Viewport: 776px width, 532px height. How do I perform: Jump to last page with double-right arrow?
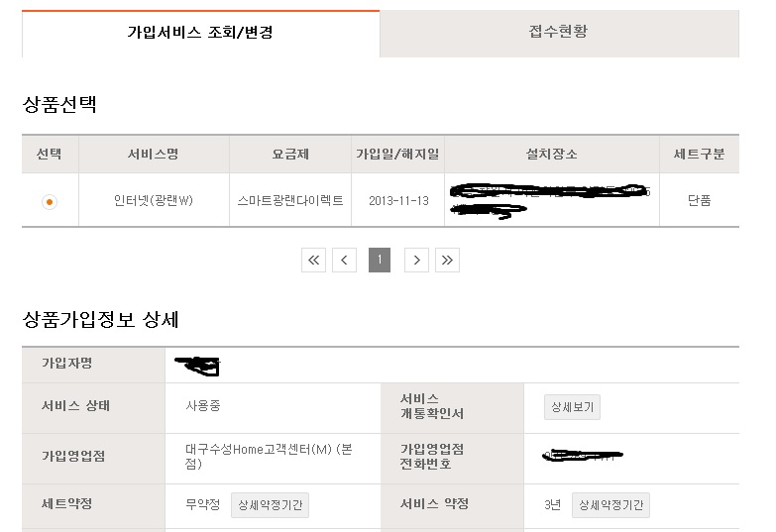click(447, 261)
